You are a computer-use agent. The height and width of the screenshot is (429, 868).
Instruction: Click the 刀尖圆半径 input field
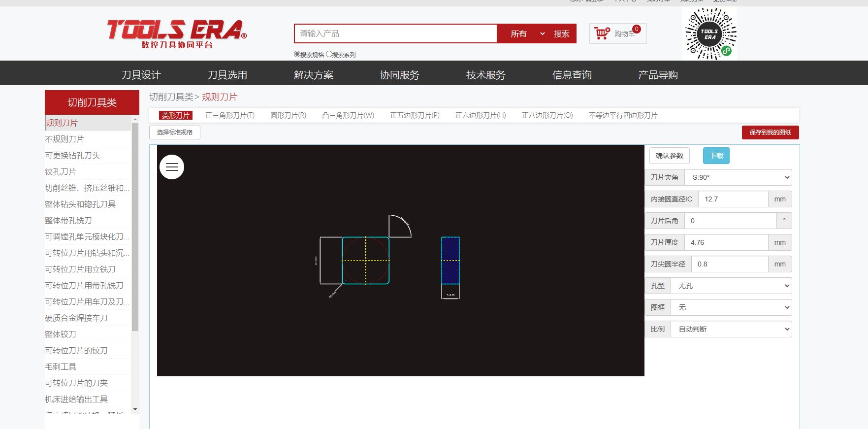(x=730, y=264)
